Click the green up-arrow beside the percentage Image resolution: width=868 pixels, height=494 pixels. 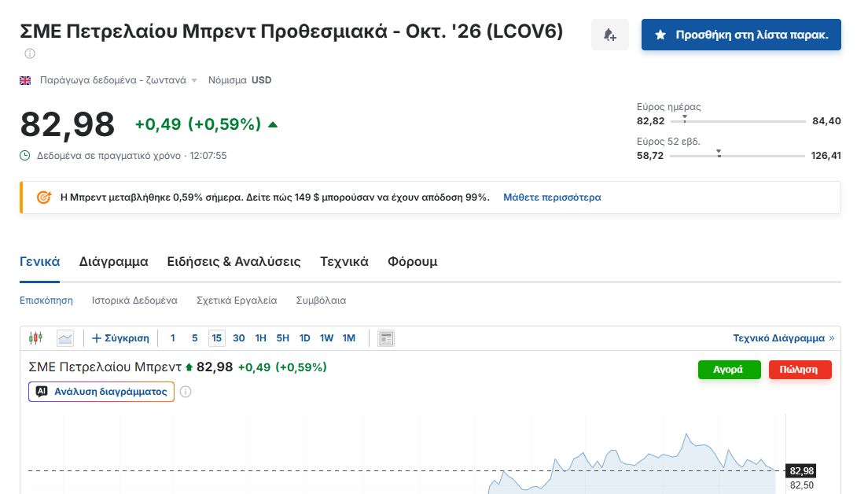272,124
